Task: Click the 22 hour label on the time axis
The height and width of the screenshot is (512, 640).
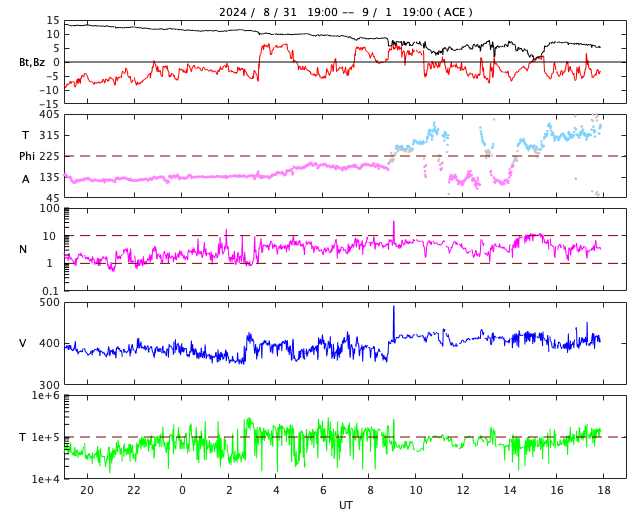Action: (134, 490)
